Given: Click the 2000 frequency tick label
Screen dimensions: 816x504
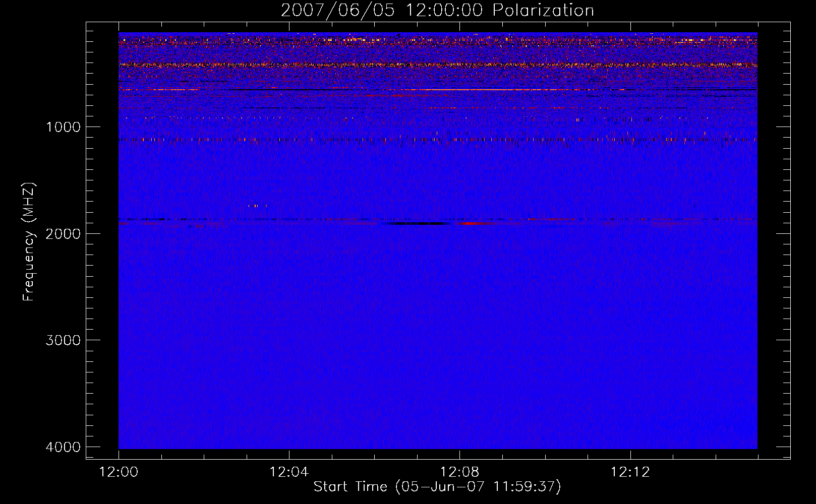Looking at the screenshot, I should point(63,234).
